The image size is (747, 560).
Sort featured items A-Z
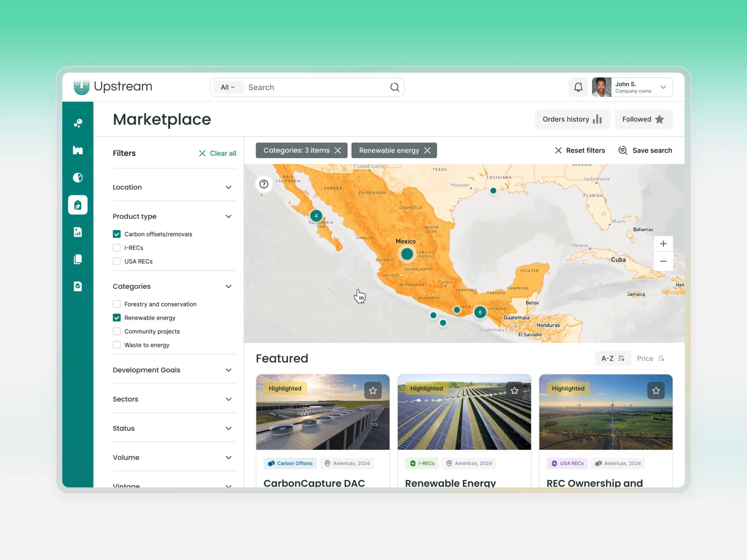[613, 359]
